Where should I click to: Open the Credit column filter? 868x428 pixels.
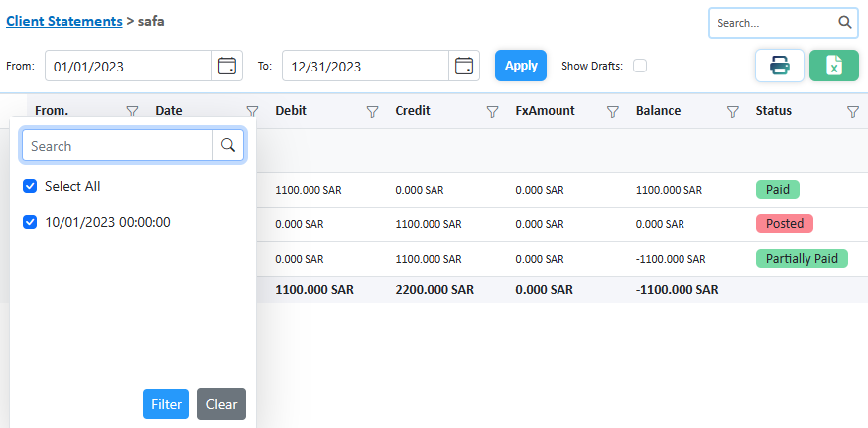(x=492, y=112)
